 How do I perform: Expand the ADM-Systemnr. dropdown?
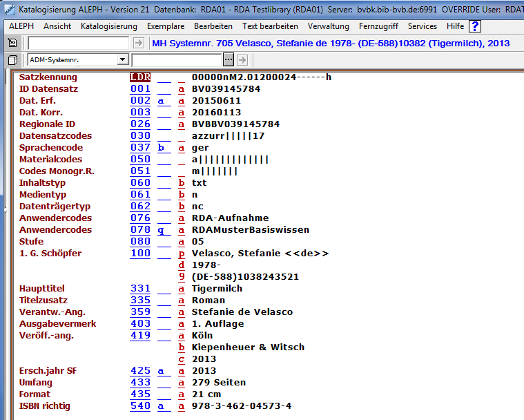point(122,60)
